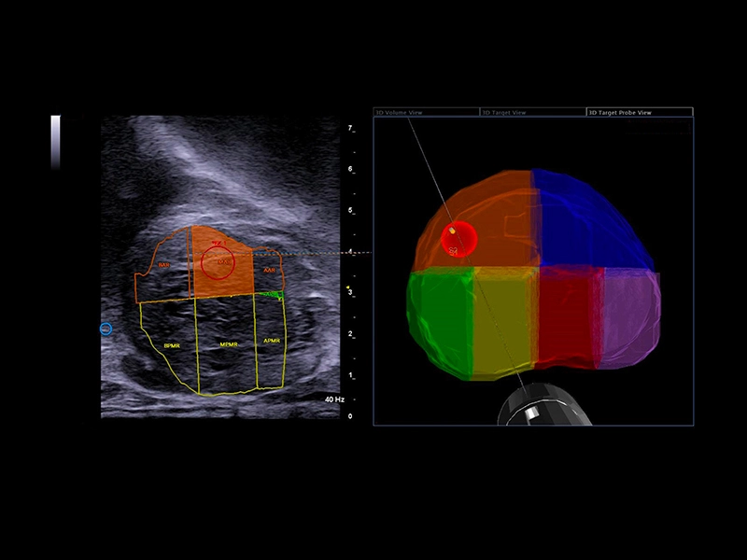
Task: Open the 3D Target View tab
Action: 505,112
